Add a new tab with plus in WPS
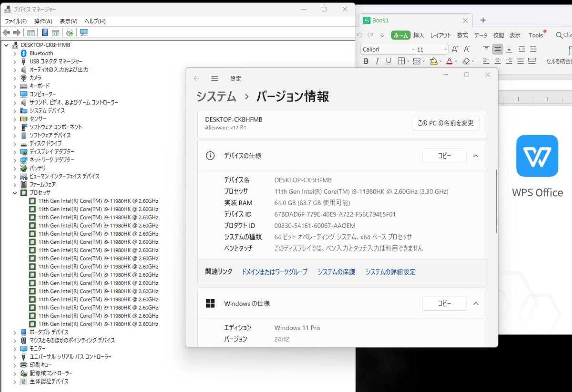Image resolution: width=572 pixels, height=392 pixels. [483, 20]
